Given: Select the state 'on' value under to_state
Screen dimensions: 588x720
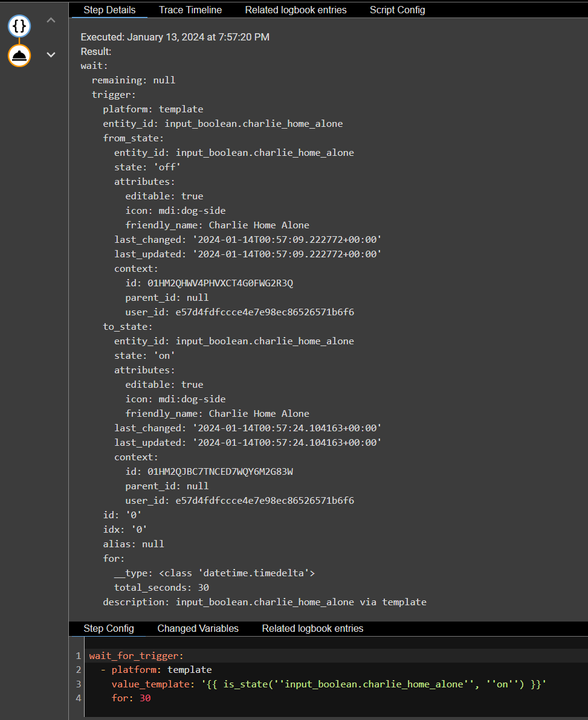Looking at the screenshot, I should pos(164,355).
